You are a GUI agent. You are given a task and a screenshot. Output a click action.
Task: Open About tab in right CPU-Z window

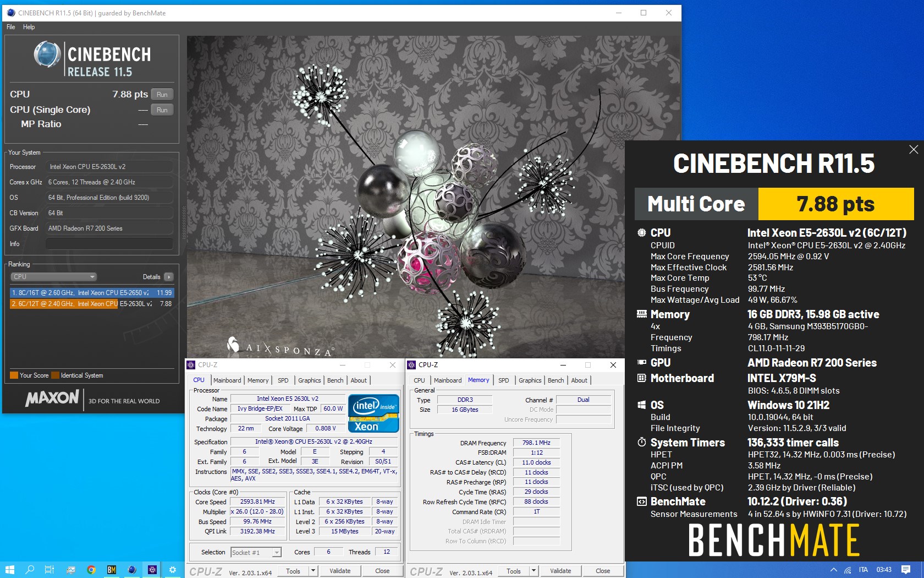click(x=579, y=380)
